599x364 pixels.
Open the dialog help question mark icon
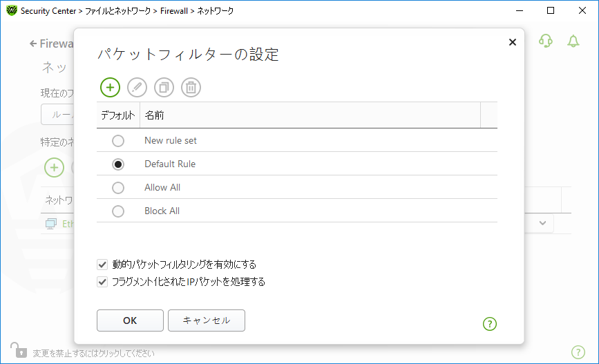(490, 323)
